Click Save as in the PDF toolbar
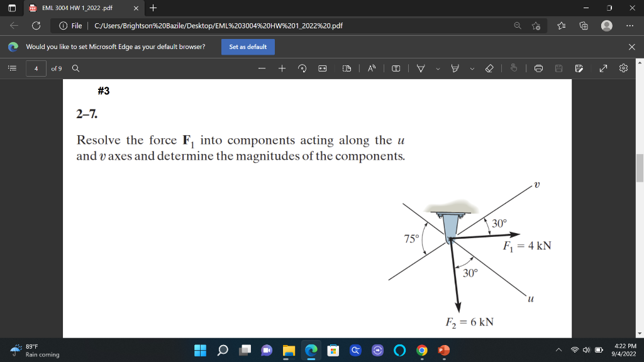The height and width of the screenshot is (362, 644). 579,68
